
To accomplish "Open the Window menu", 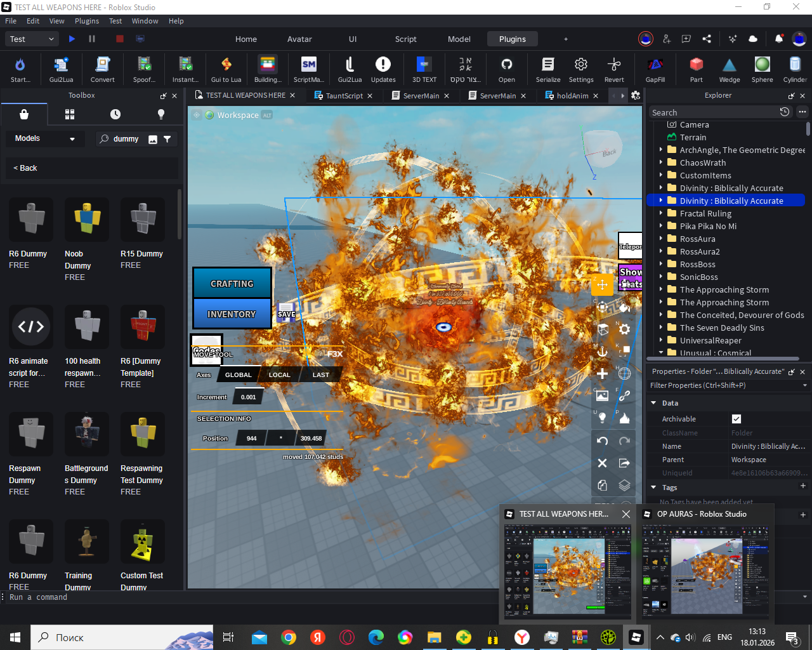I will coord(145,21).
